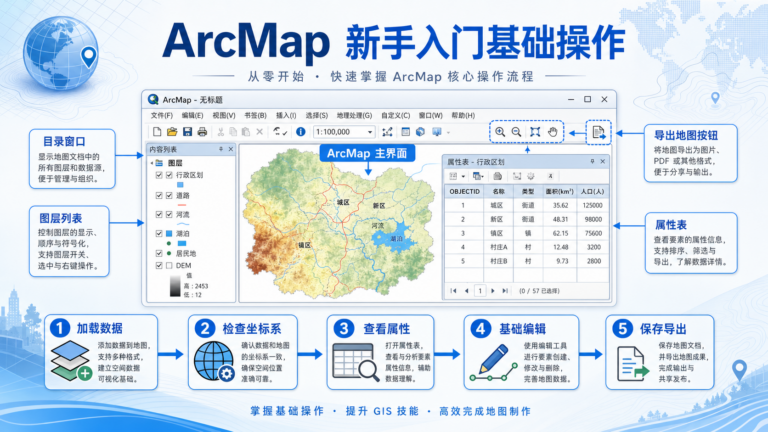This screenshot has height=432, width=768.
Task: Click the related tables icon in 属性表
Action: (x=477, y=176)
